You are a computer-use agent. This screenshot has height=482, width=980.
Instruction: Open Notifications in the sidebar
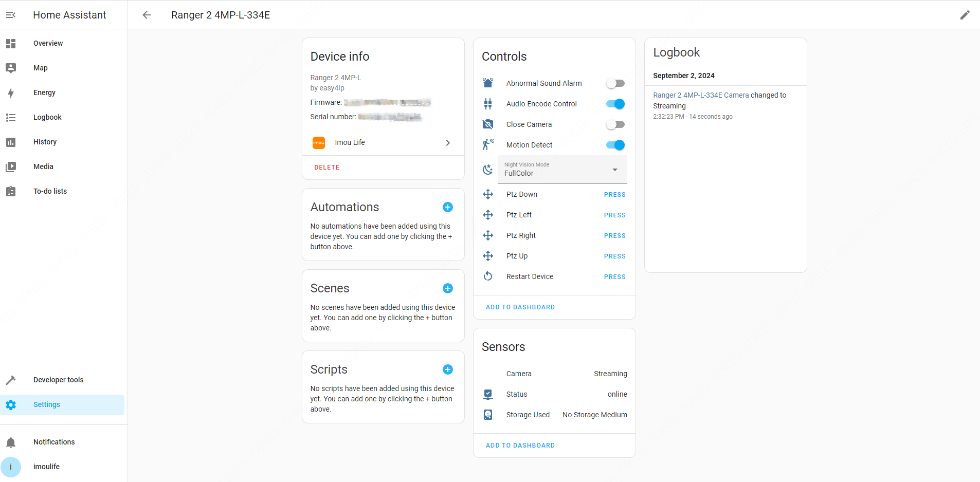(62, 442)
